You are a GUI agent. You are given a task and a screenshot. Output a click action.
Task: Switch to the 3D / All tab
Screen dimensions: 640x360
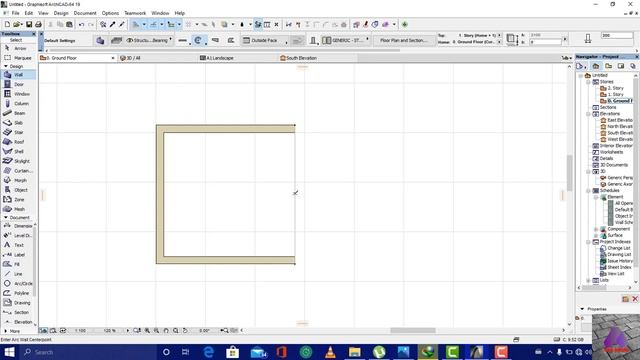pos(157,58)
